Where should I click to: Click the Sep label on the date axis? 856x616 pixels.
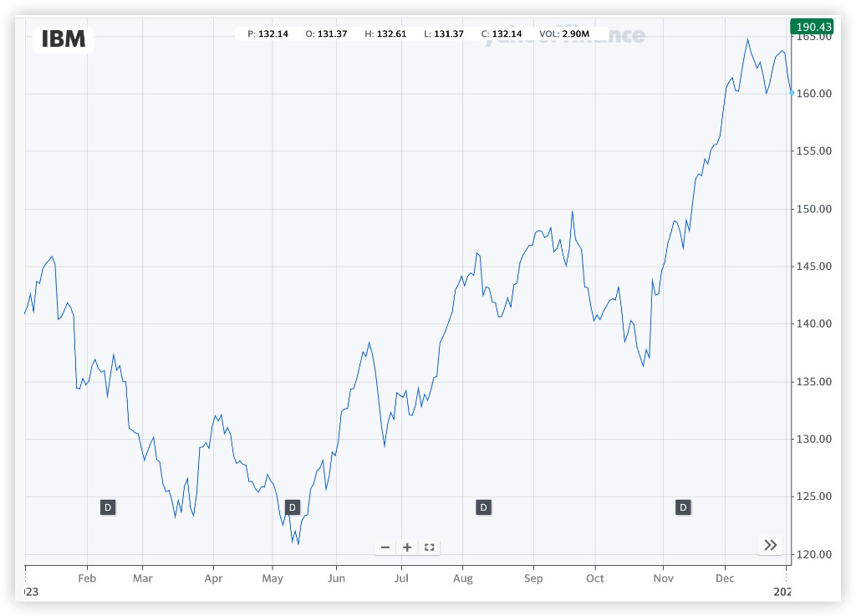(533, 578)
